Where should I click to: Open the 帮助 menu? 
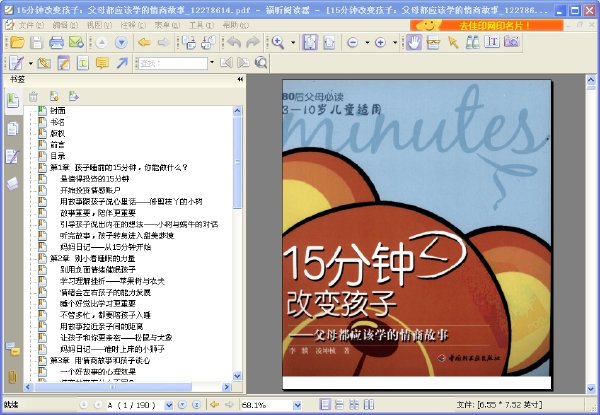[236, 25]
